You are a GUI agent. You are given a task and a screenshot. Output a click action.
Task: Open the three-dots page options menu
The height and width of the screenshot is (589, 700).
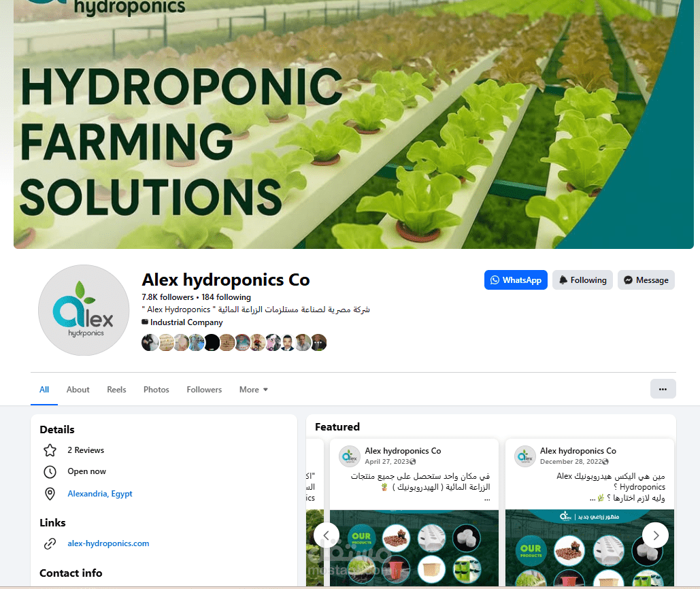click(x=663, y=389)
